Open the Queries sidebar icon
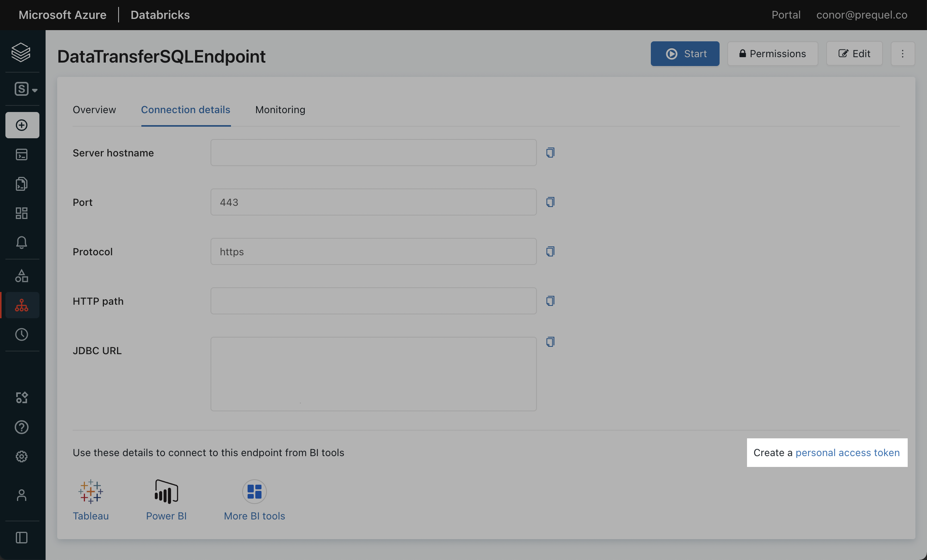 coord(22,183)
